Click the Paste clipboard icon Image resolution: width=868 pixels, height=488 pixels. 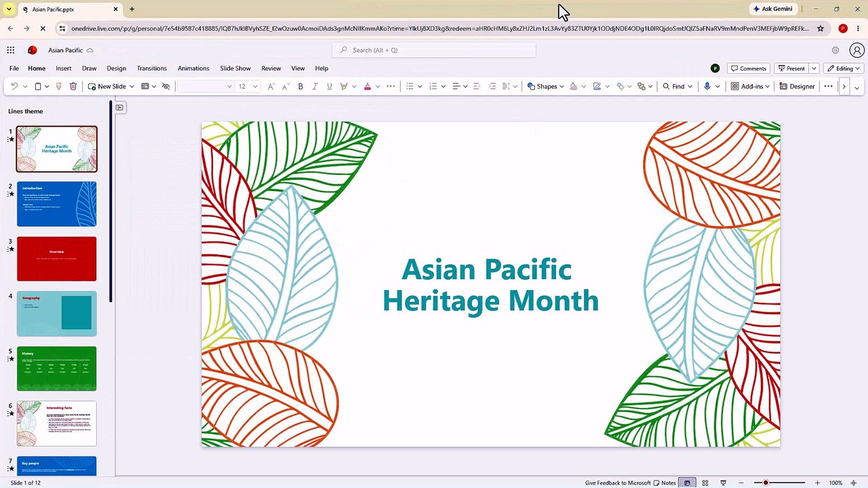point(38,87)
